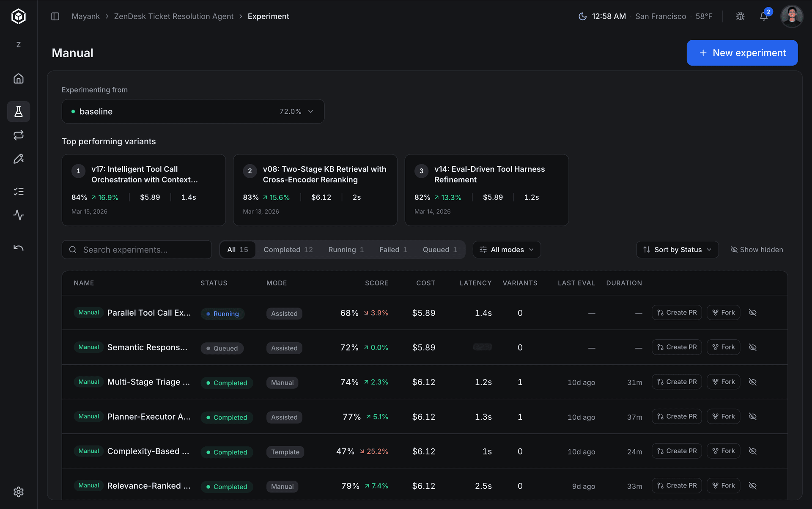Hide the Parallel Tool Call experiment row
Image resolution: width=812 pixels, height=509 pixels.
click(753, 313)
